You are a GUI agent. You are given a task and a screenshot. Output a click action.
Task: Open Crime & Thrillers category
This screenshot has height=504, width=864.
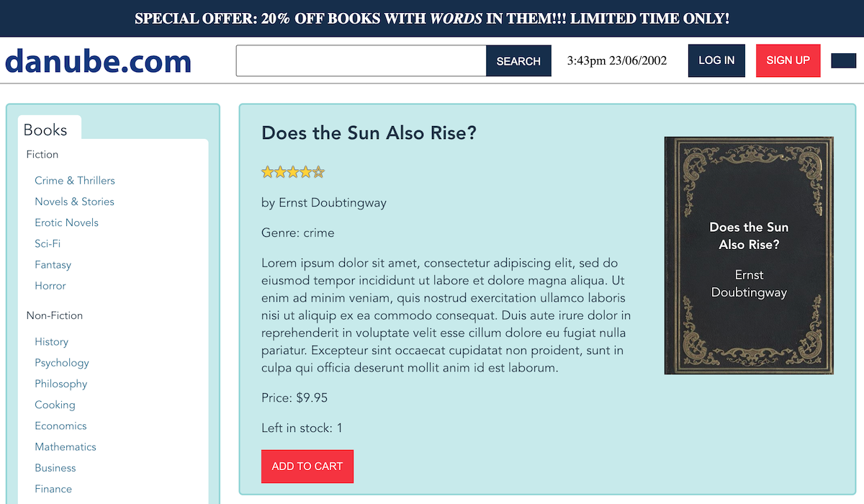(x=75, y=181)
